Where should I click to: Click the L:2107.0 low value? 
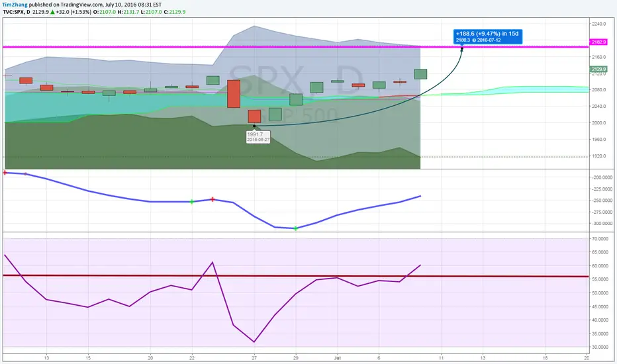tap(151, 12)
